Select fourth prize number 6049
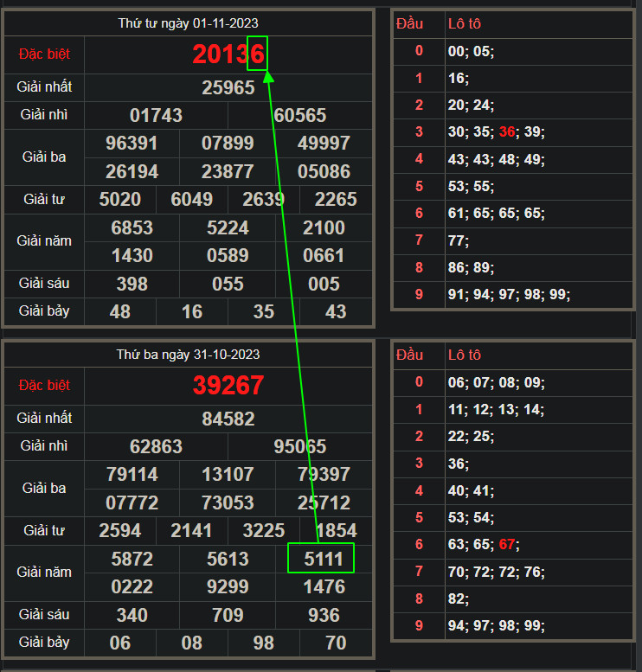 (192, 200)
